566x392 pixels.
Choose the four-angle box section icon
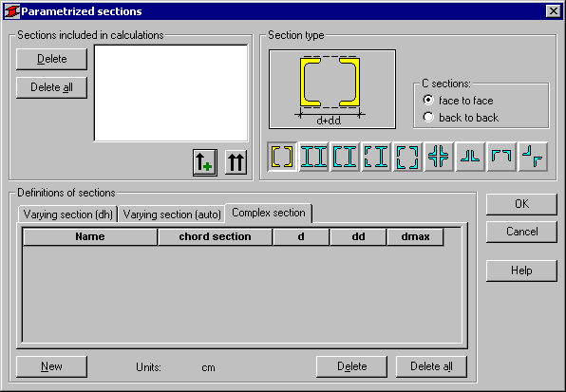pos(407,157)
